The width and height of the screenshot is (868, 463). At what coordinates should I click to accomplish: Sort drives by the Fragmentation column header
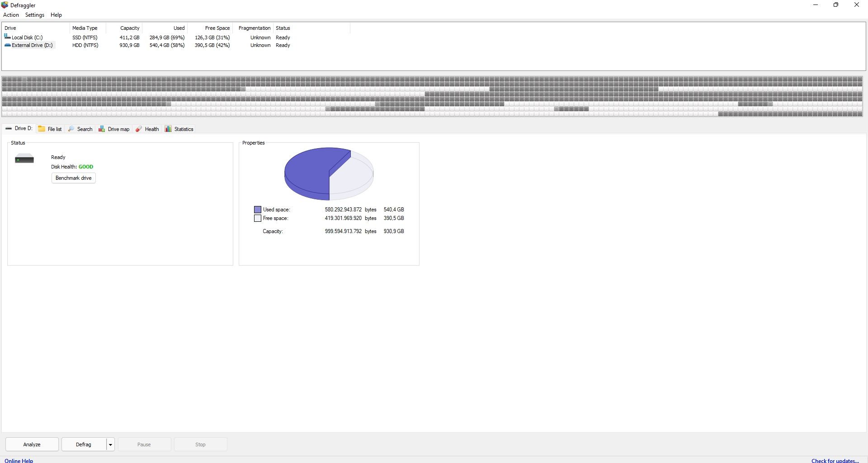pos(254,28)
